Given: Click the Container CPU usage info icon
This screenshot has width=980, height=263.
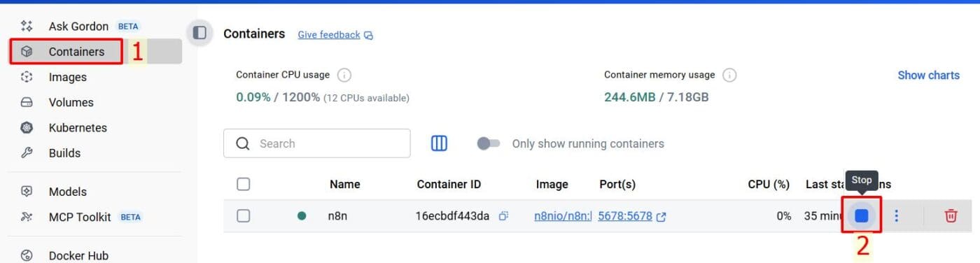Looking at the screenshot, I should 344,75.
